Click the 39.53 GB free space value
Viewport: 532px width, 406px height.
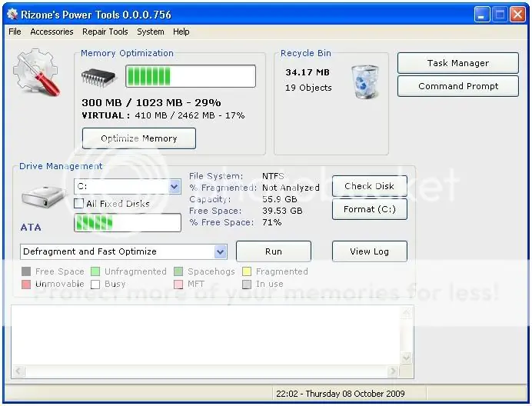tap(282, 211)
